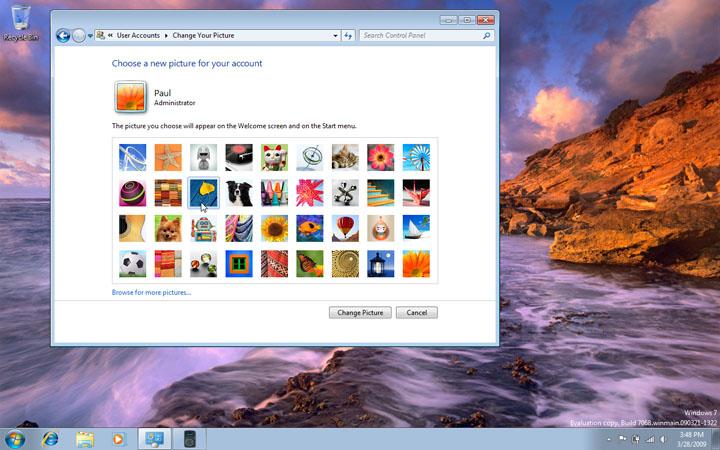
Task: Open Browse for more pictures link
Action: (x=152, y=292)
